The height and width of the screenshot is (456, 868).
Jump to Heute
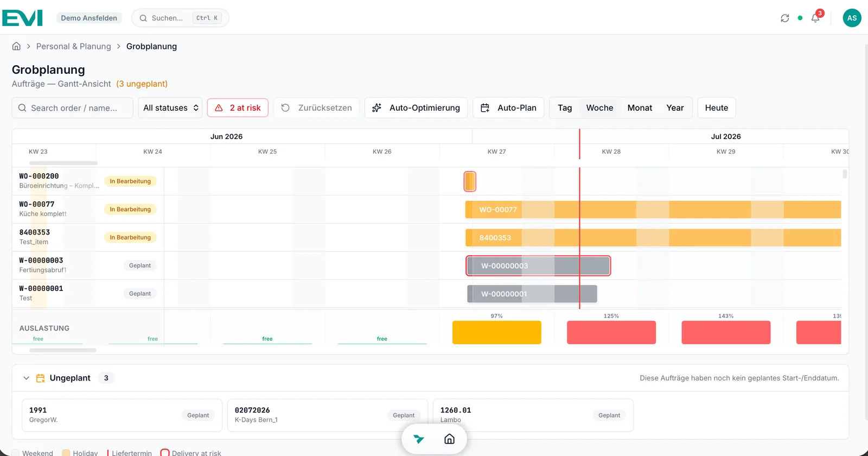tap(717, 107)
